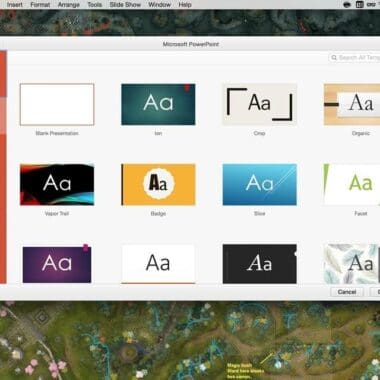380x380 pixels.
Task: Select the blue Slice template thumbnail
Action: tap(259, 184)
